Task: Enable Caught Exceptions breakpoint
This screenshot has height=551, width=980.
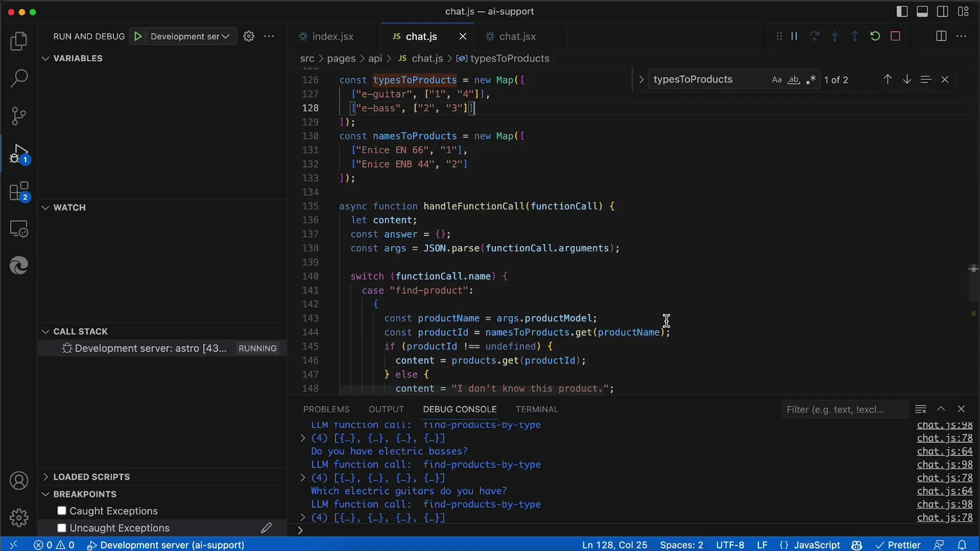Action: [x=62, y=511]
